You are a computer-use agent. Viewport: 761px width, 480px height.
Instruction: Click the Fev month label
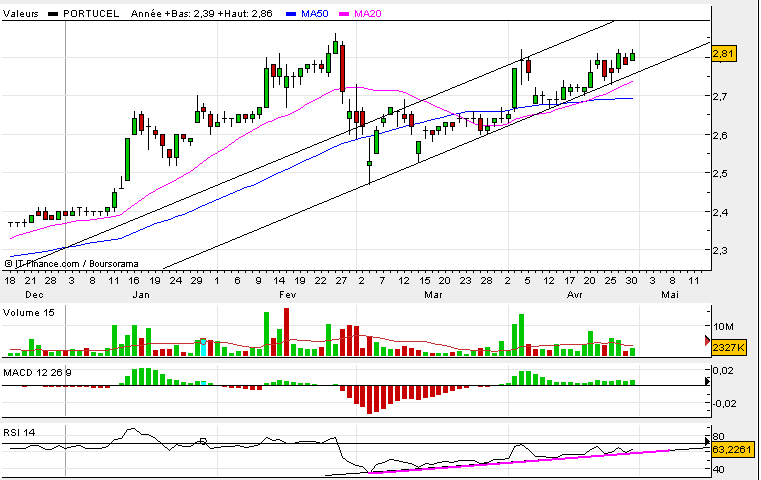click(287, 295)
